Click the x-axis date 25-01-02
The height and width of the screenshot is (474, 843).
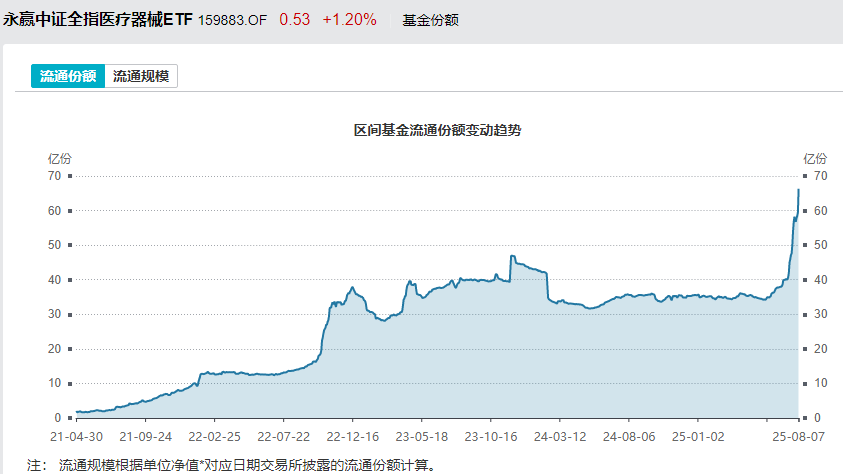click(698, 437)
